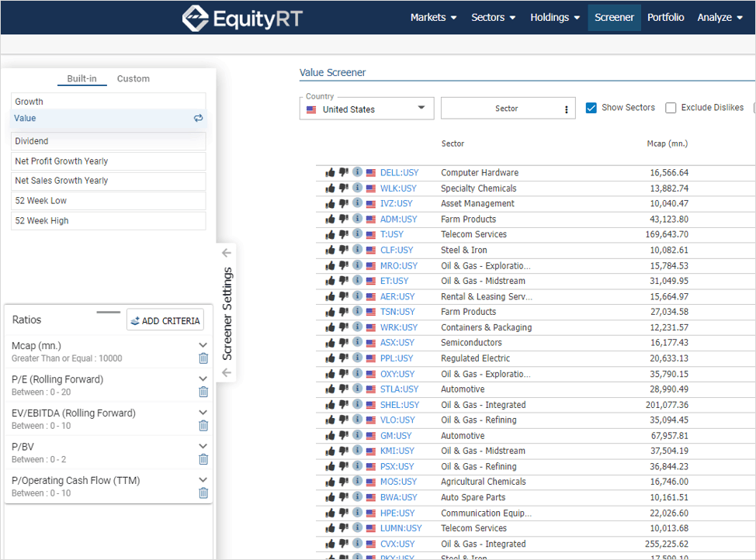Click thumbs up for ADM:USY
The image size is (756, 560).
(331, 220)
